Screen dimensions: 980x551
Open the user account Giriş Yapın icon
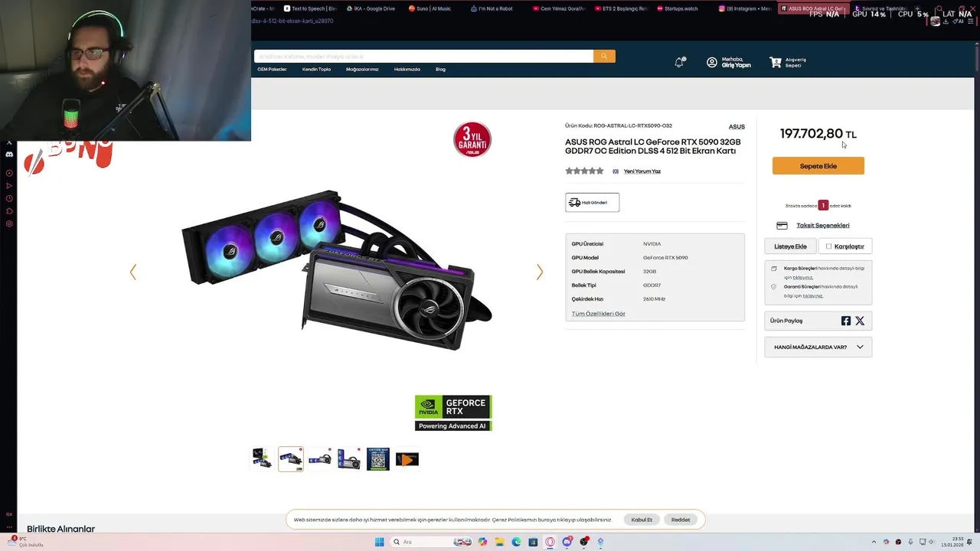[712, 62]
